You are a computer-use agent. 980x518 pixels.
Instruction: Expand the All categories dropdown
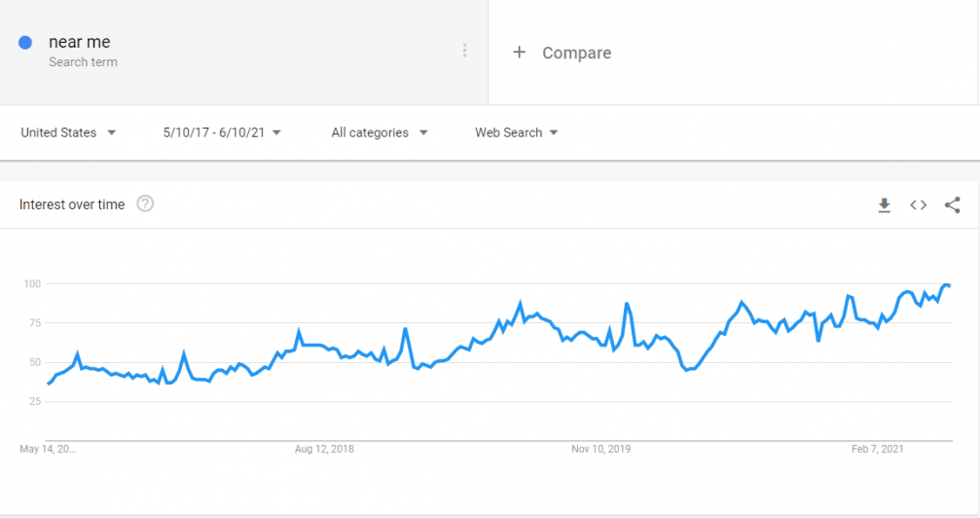pos(380,132)
